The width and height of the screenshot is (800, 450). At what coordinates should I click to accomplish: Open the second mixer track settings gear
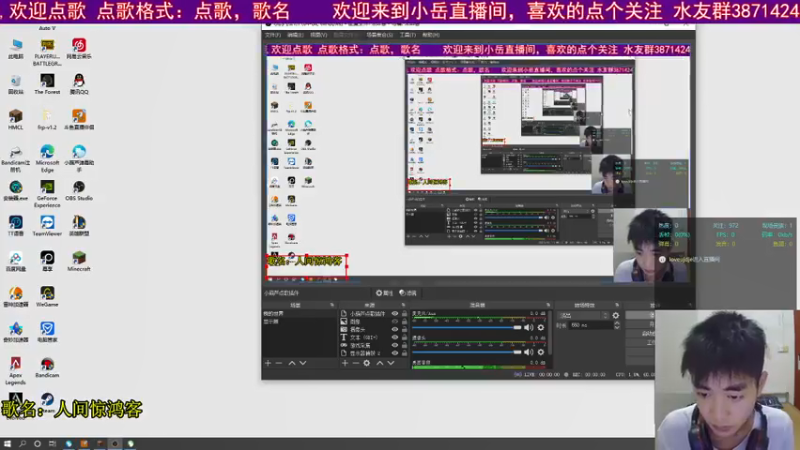pos(541,352)
